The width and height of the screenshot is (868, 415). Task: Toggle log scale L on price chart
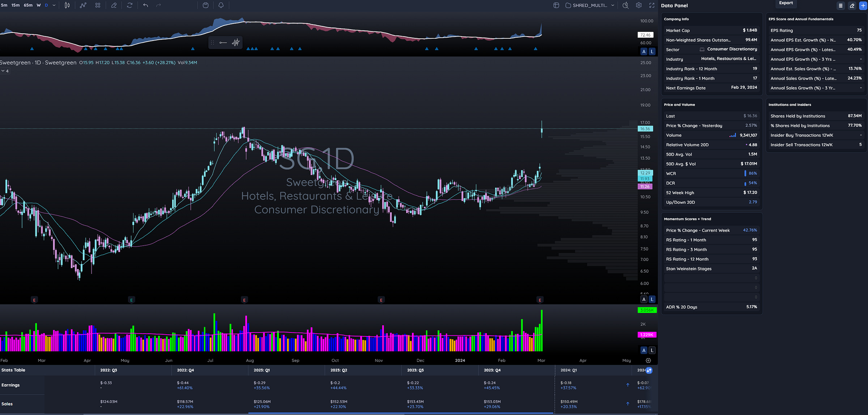click(652, 299)
